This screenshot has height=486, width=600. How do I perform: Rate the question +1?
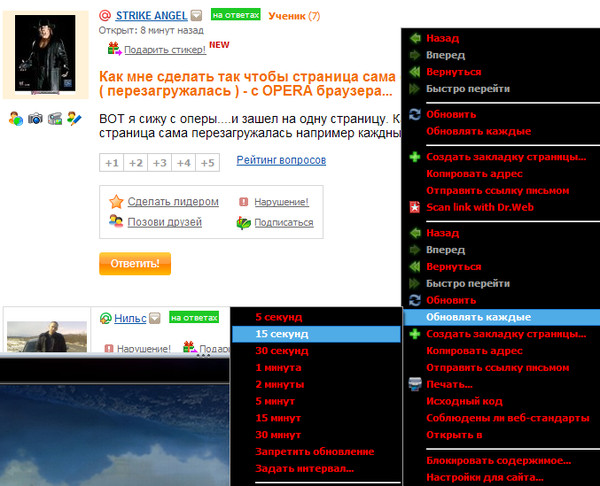tap(112, 163)
